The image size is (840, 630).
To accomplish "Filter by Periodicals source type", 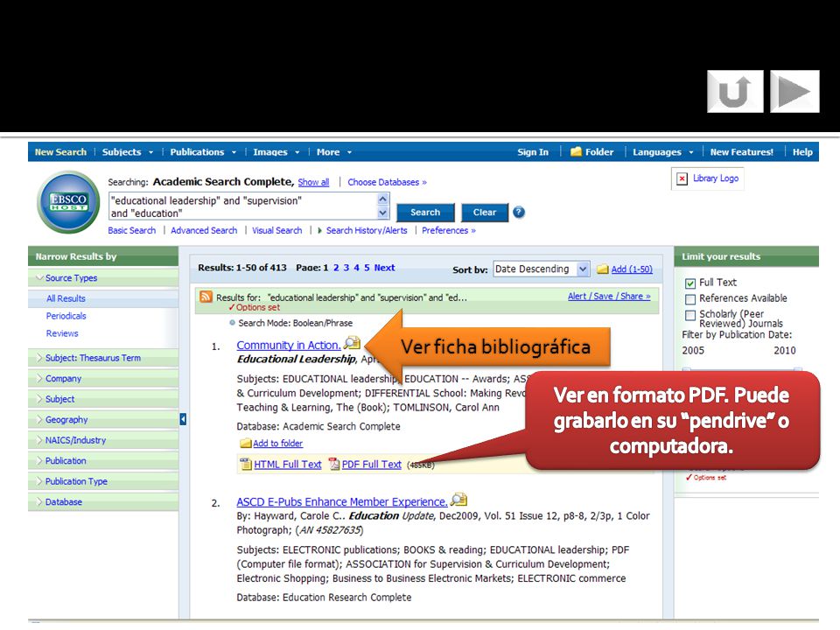I will (x=66, y=316).
